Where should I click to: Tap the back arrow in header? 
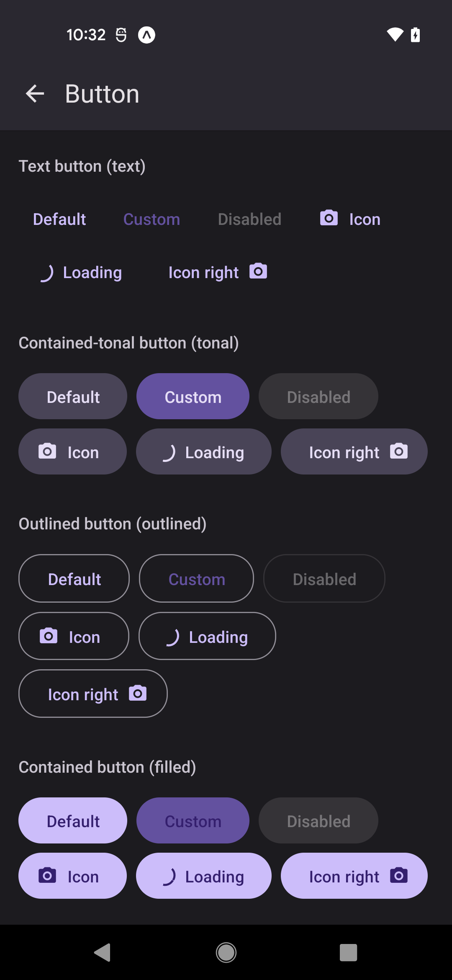click(x=35, y=93)
